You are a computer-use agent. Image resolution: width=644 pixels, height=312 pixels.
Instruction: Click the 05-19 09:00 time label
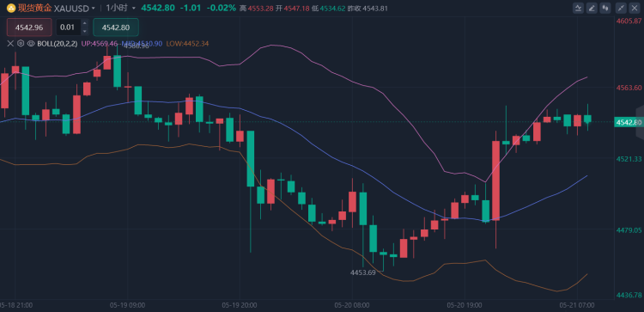coord(127,305)
